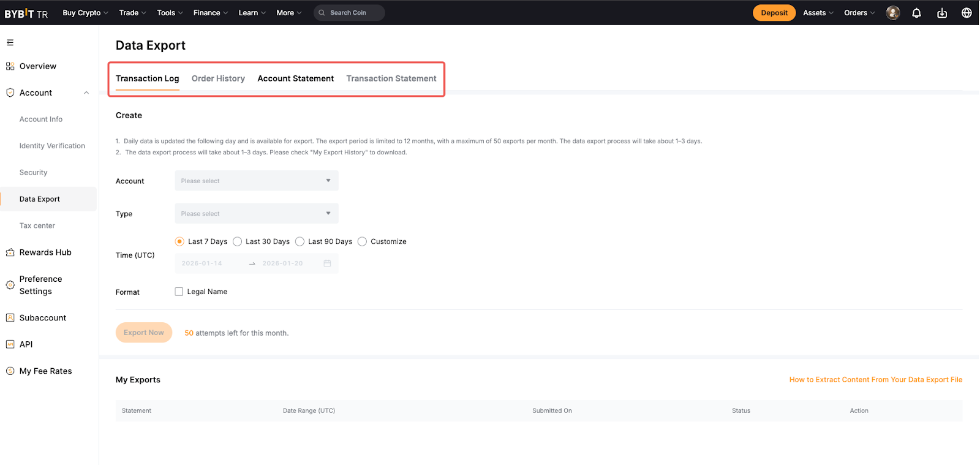
Task: Open the user profile avatar
Action: 893,13
